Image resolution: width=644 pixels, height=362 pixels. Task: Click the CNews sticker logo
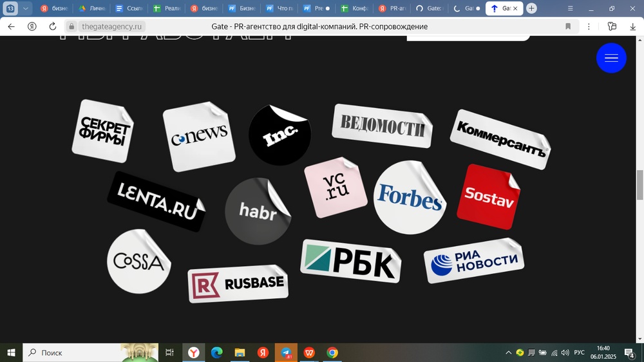199,137
